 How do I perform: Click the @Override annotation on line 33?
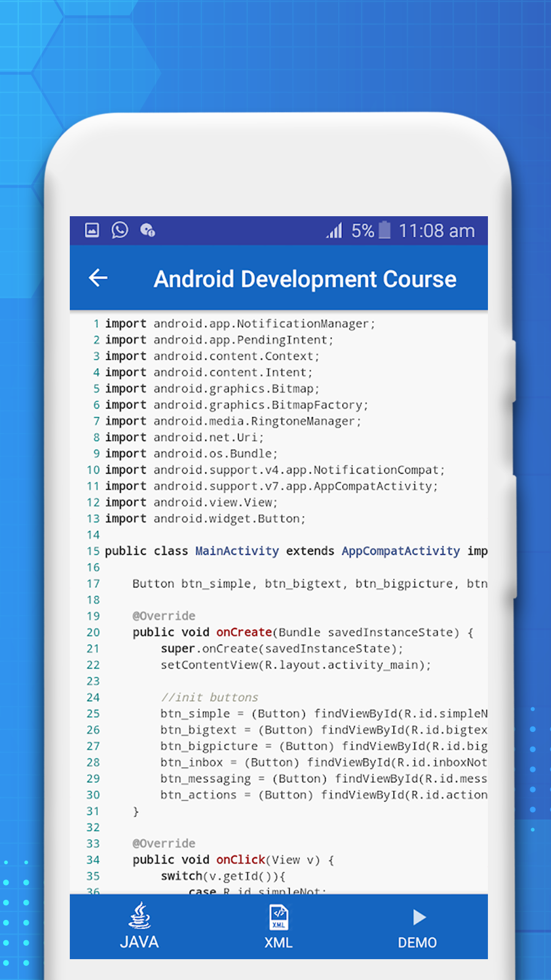pos(164,844)
